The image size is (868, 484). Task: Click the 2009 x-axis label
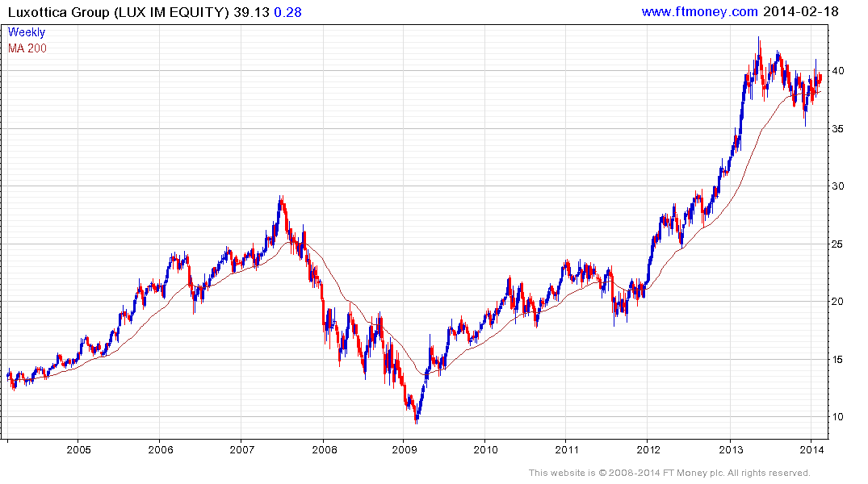coord(404,449)
